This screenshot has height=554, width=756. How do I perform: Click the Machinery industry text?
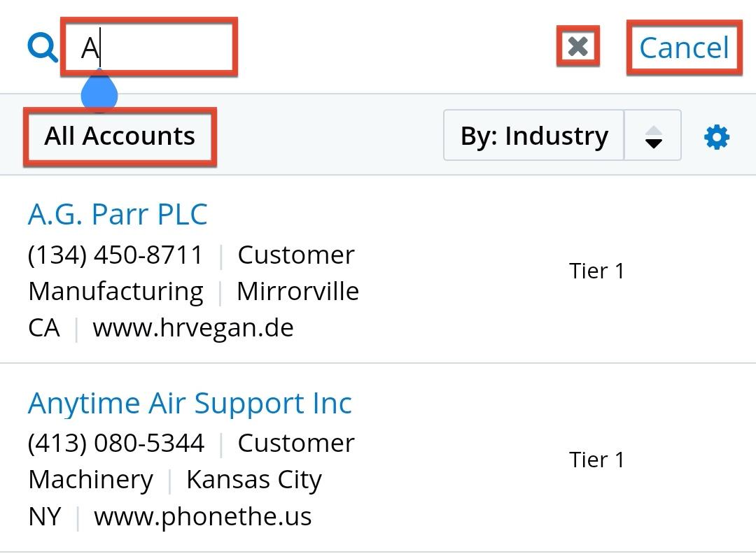(90, 480)
